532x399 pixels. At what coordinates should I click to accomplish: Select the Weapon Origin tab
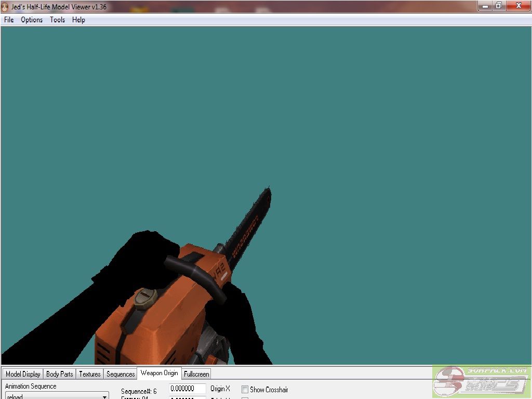pyautogui.click(x=159, y=373)
